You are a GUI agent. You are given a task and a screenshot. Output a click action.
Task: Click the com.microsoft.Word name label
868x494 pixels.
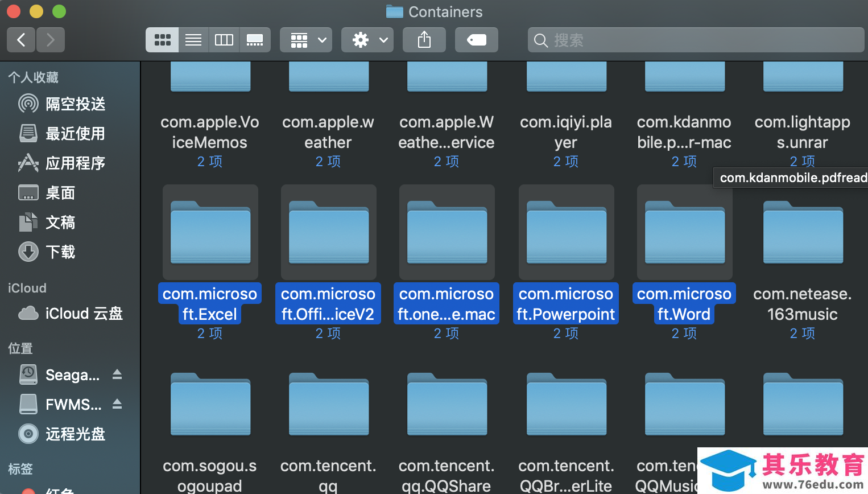click(x=684, y=304)
